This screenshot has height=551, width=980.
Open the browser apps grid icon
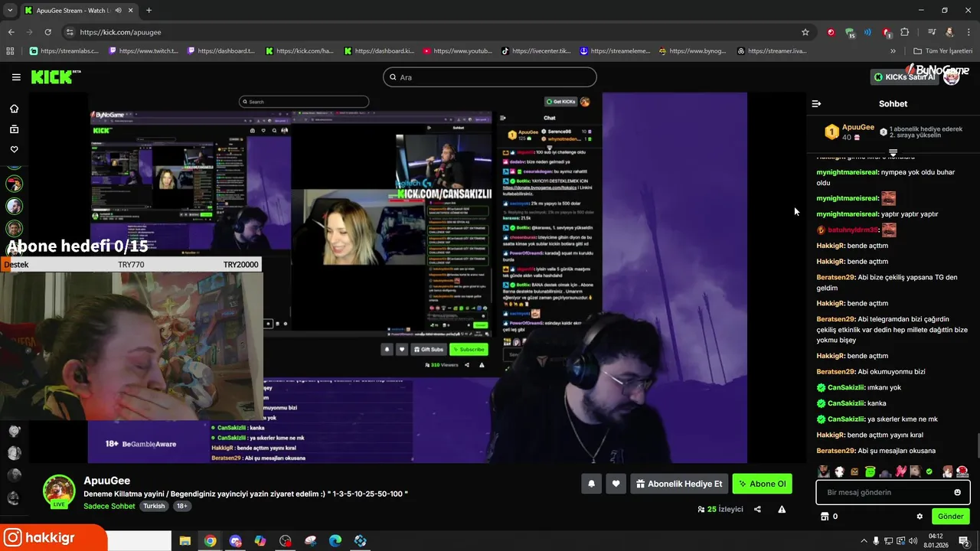click(x=10, y=51)
